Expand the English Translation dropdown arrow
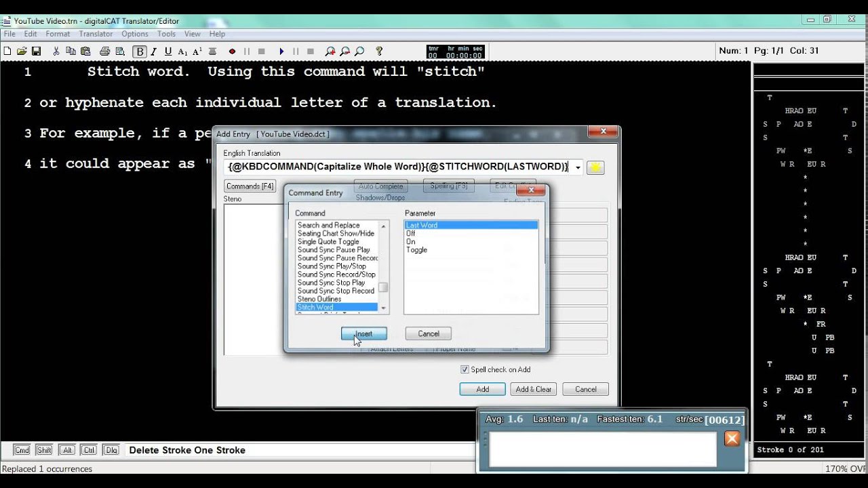This screenshot has height=488, width=868. tap(578, 167)
